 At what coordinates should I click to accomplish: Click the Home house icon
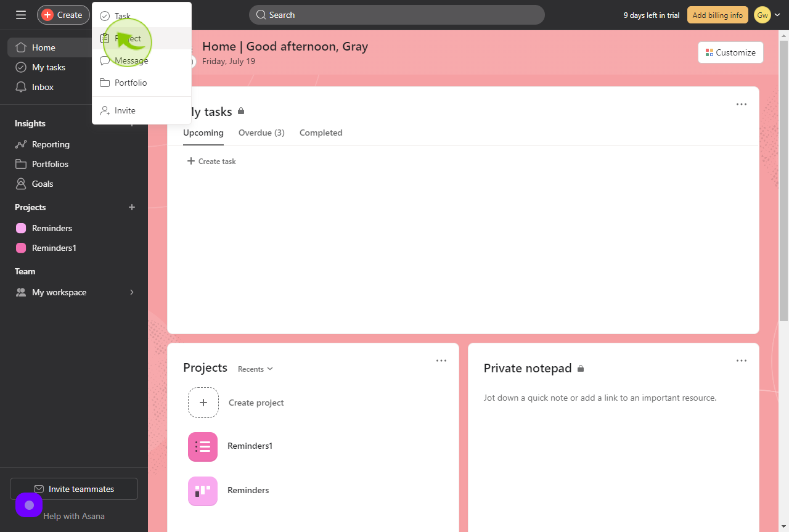21,47
